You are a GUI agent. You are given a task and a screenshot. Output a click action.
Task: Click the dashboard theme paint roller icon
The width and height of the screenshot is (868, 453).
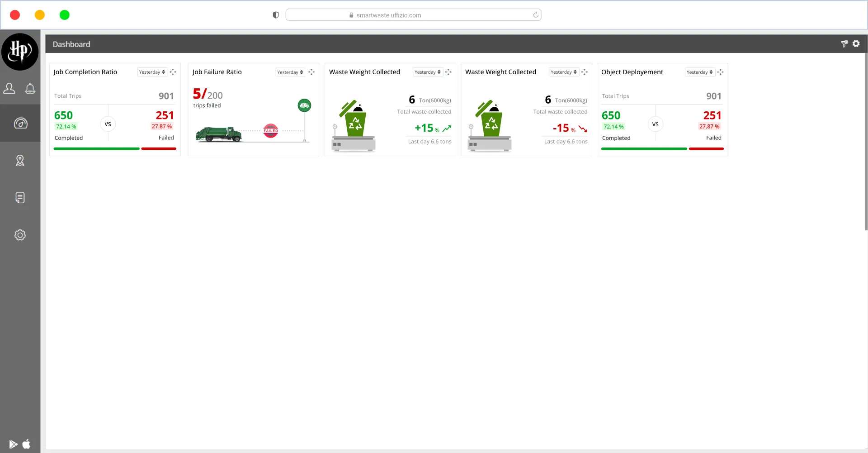click(x=844, y=44)
